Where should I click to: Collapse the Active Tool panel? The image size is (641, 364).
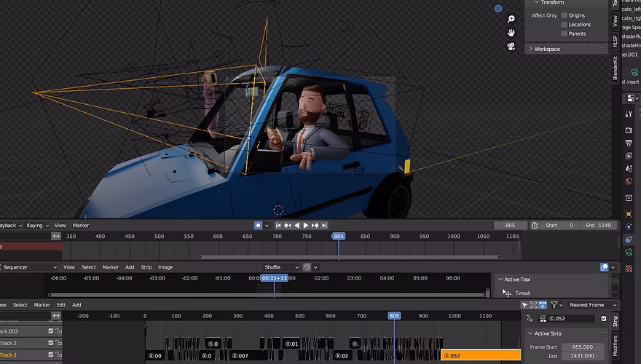click(500, 280)
